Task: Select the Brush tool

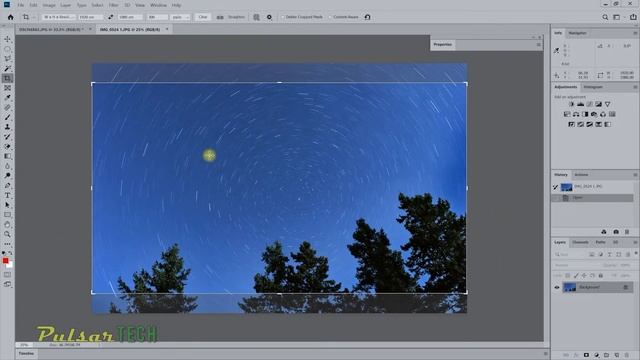Action: (x=7, y=118)
